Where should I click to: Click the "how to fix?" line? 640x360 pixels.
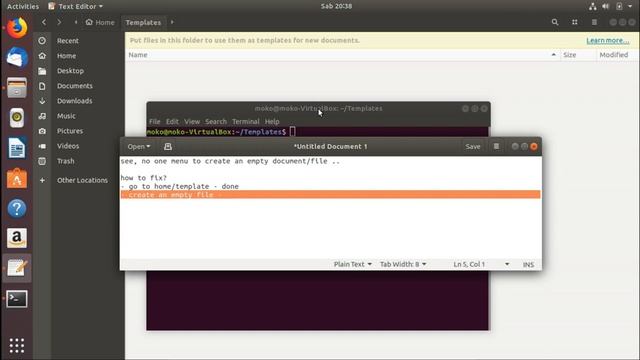click(144, 178)
